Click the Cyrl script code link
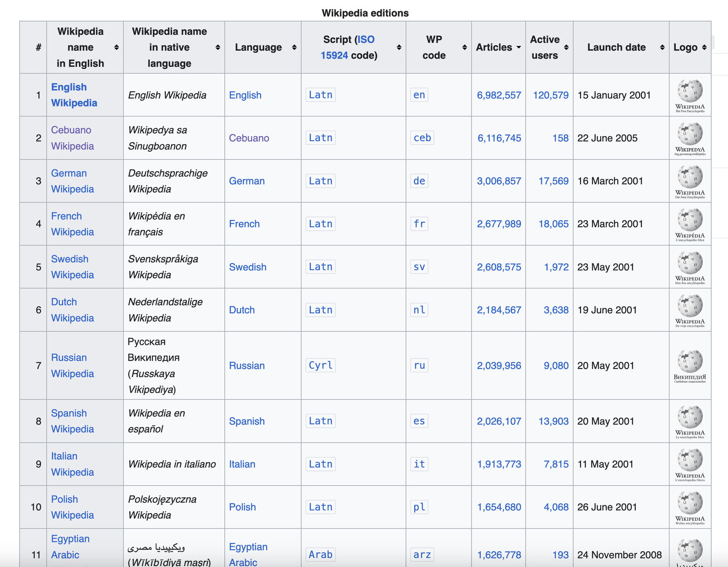 [x=320, y=365]
